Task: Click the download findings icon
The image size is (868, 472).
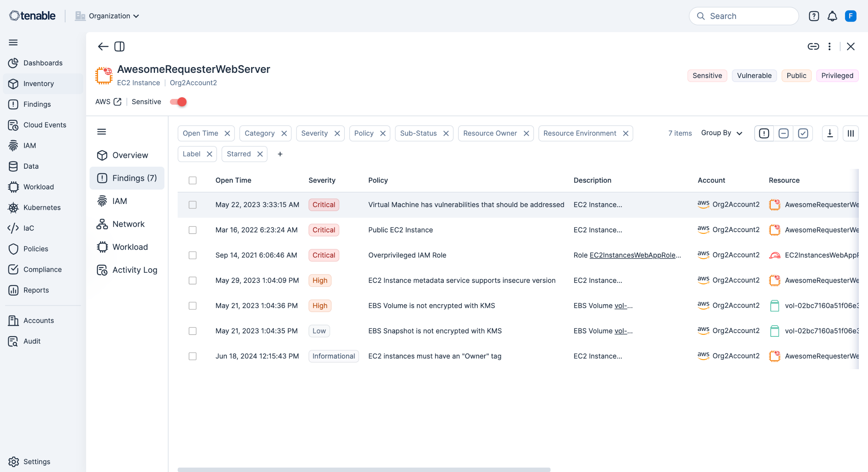Action: 830,133
